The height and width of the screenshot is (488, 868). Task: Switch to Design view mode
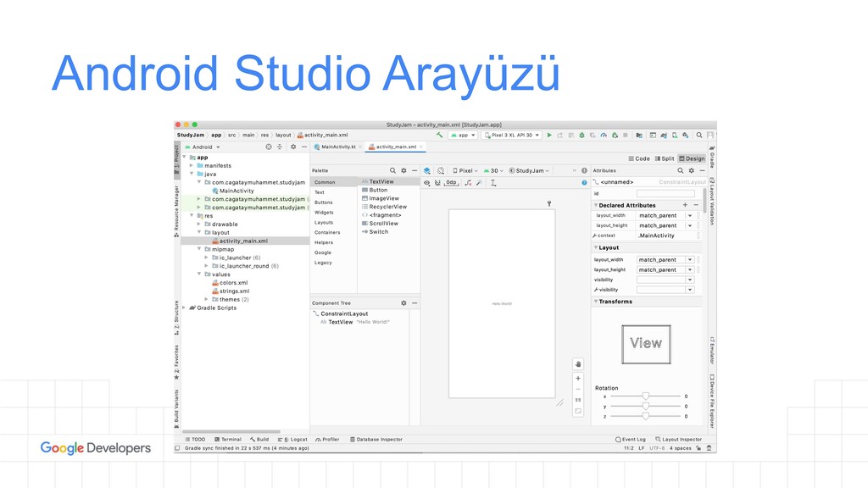point(692,158)
